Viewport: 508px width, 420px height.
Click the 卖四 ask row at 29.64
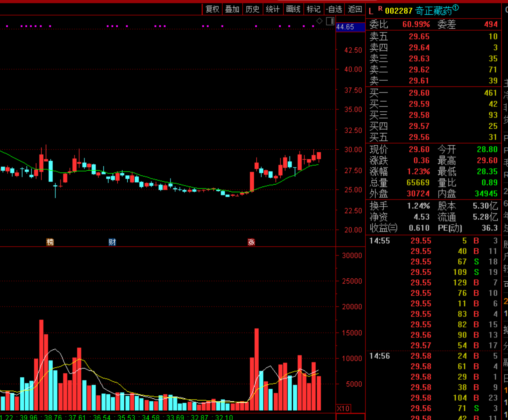point(434,48)
